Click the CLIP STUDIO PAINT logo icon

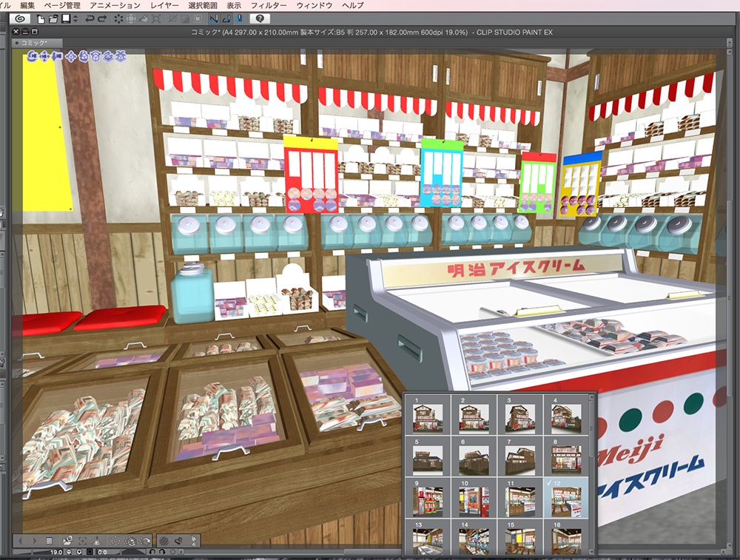click(x=19, y=18)
